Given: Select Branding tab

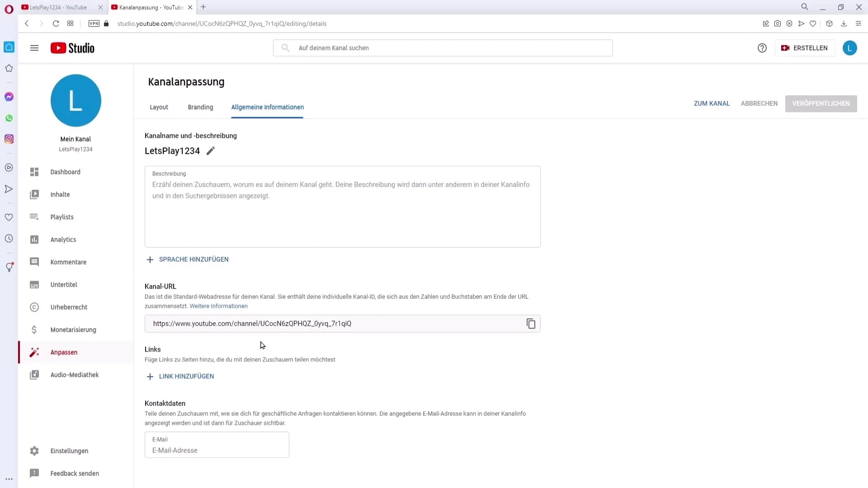Looking at the screenshot, I should [x=200, y=107].
